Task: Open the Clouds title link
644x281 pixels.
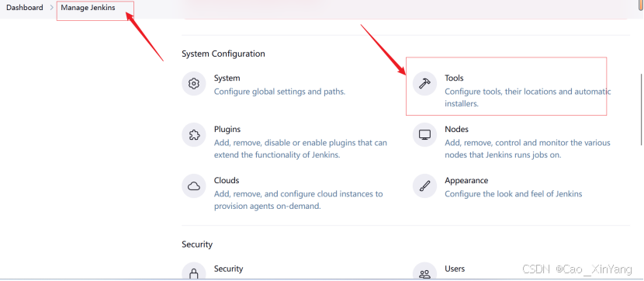Action: click(x=227, y=181)
